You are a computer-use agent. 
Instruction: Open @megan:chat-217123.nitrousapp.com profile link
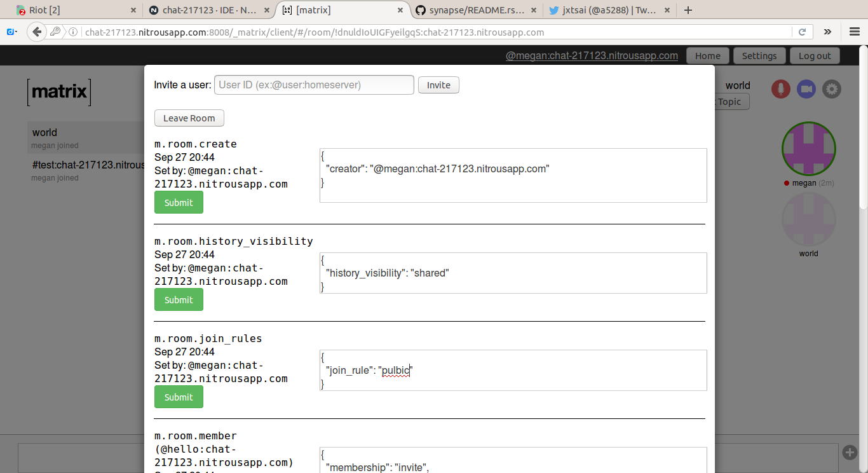pyautogui.click(x=592, y=56)
